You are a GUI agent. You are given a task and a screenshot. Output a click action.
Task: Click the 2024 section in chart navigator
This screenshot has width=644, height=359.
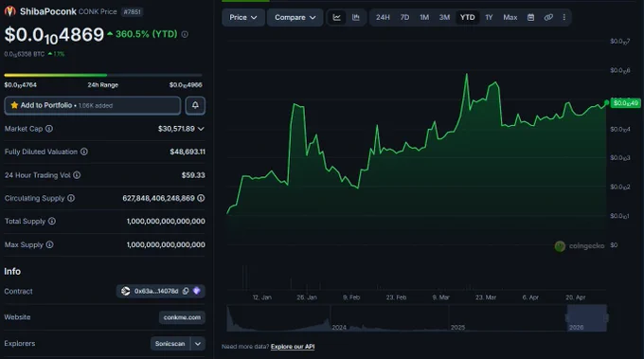click(x=389, y=318)
